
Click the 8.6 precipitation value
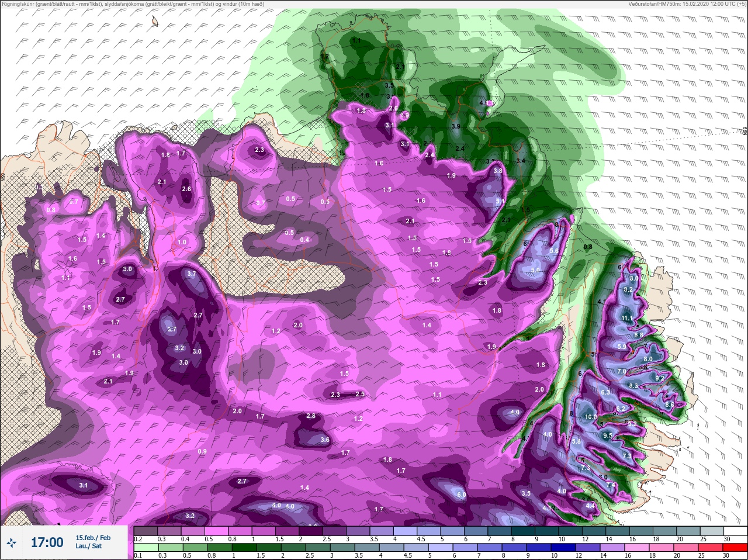(x=670, y=405)
